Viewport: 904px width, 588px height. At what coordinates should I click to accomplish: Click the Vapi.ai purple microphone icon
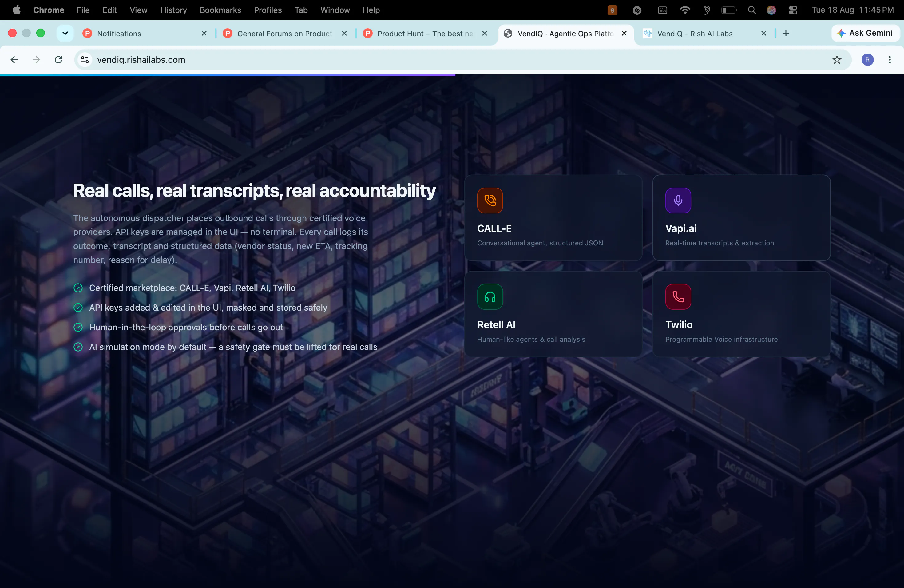click(x=678, y=200)
